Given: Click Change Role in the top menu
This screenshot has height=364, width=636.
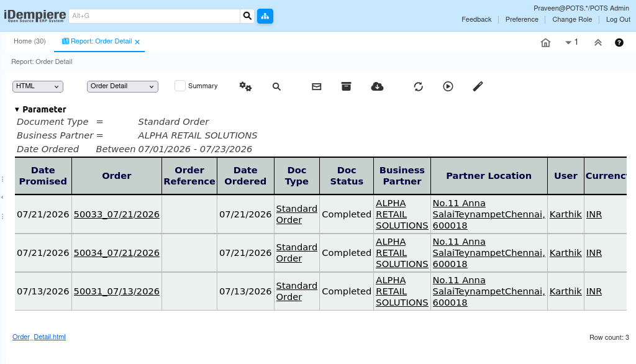Looking at the screenshot, I should point(572,19).
